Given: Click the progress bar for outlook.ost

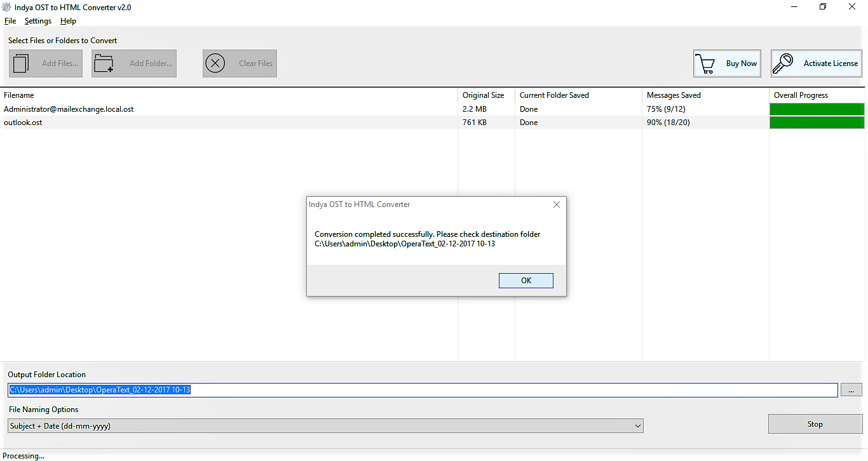Looking at the screenshot, I should 817,123.
